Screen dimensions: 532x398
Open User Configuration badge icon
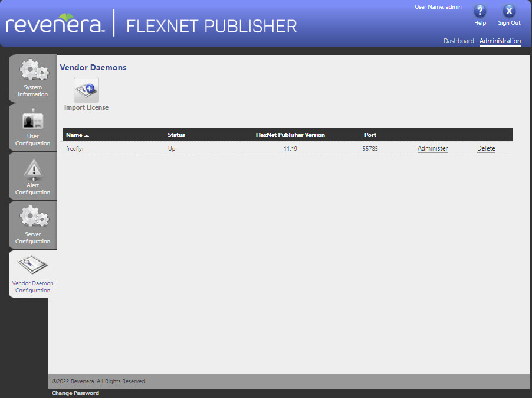[33, 119]
